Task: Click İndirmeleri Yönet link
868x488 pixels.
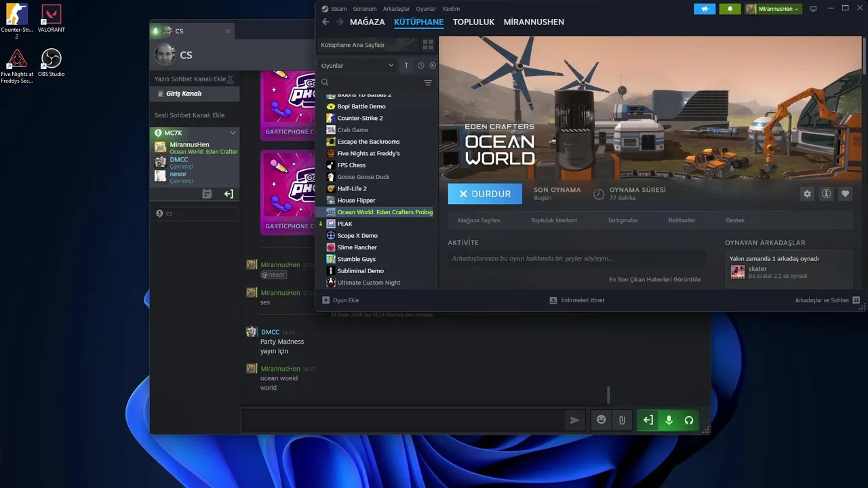Action: (x=577, y=300)
